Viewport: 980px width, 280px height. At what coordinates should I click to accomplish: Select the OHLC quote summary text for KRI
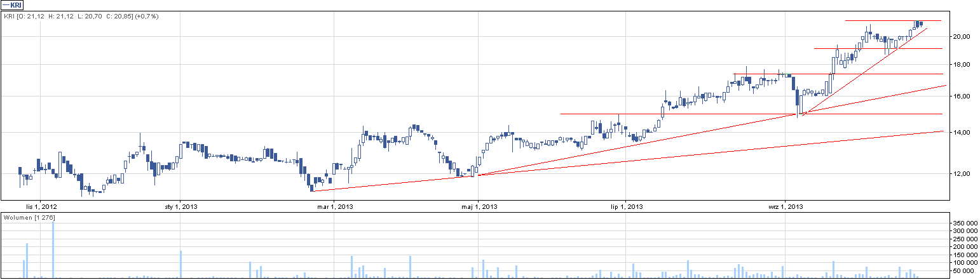click(x=81, y=16)
